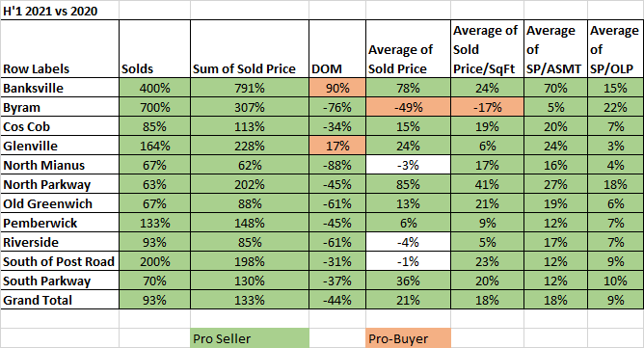644x348 pixels.
Task: Select Byram average sold price -49% cell
Action: tap(408, 107)
